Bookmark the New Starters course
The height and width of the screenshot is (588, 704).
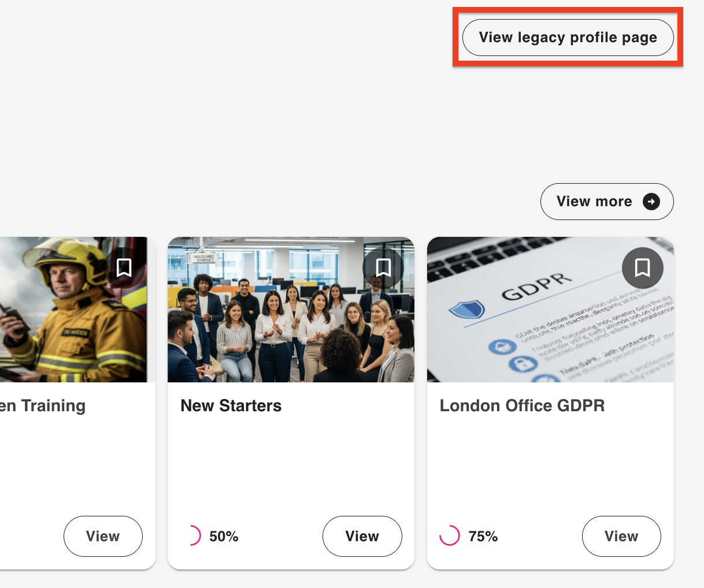point(383,268)
